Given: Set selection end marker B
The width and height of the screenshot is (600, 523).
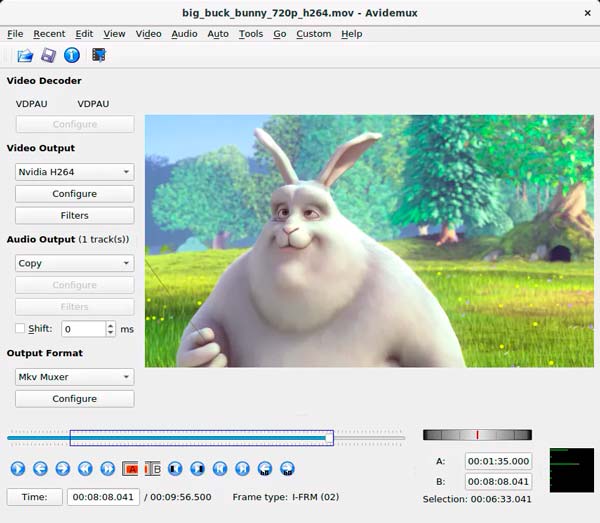Looking at the screenshot, I should click(x=152, y=469).
